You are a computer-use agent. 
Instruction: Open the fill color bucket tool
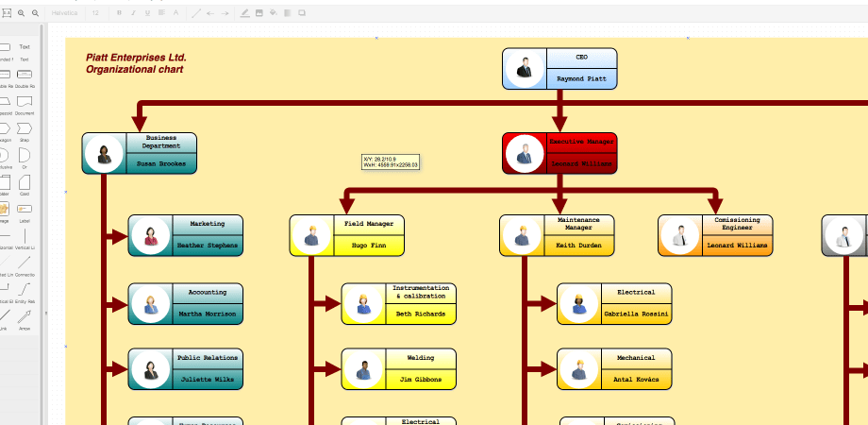coord(274,12)
